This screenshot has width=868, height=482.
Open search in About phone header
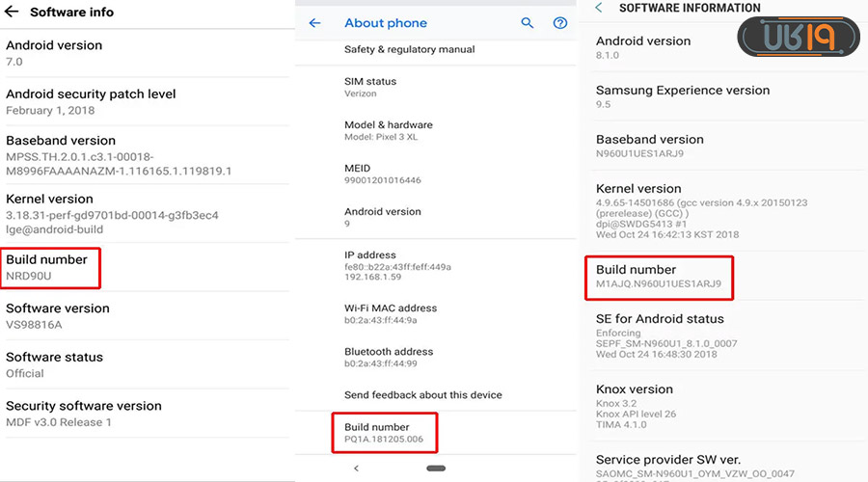[528, 23]
